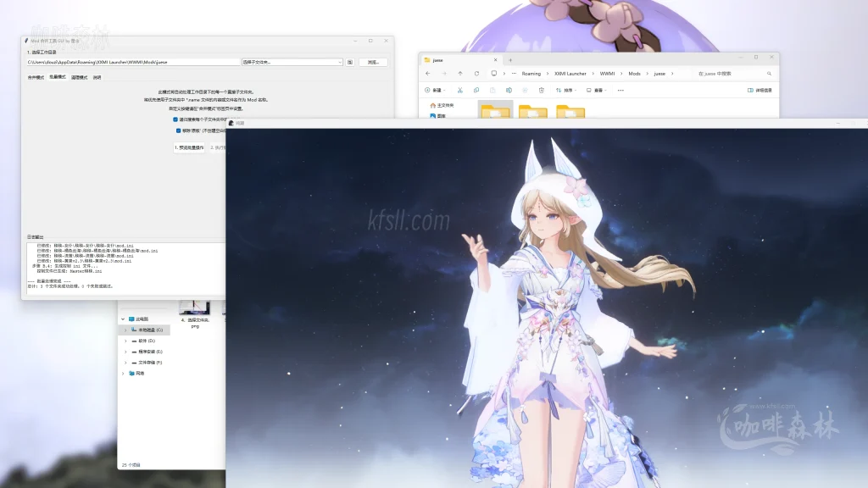Viewport: 868px width, 488px height.
Task: Refresh the juese folder view
Action: (477, 74)
